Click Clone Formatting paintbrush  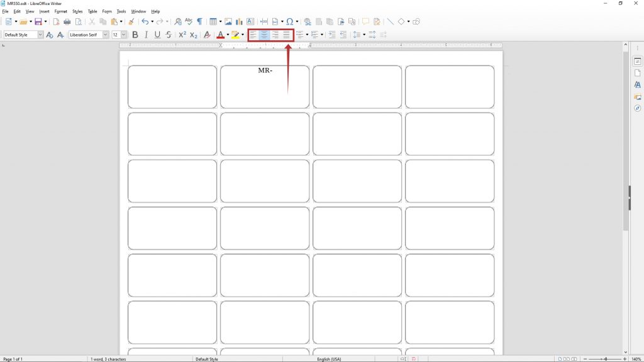(x=131, y=22)
